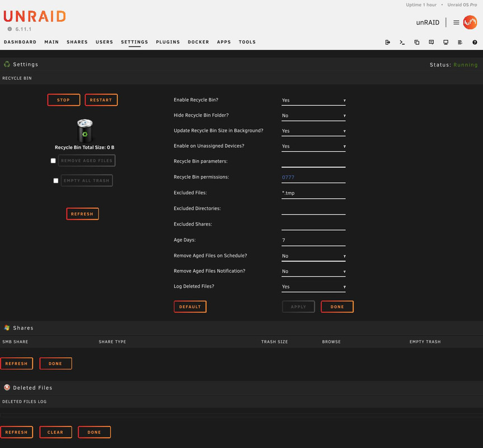Click the recycle bin trash can image
This screenshot has width=483, height=448.
tap(85, 130)
